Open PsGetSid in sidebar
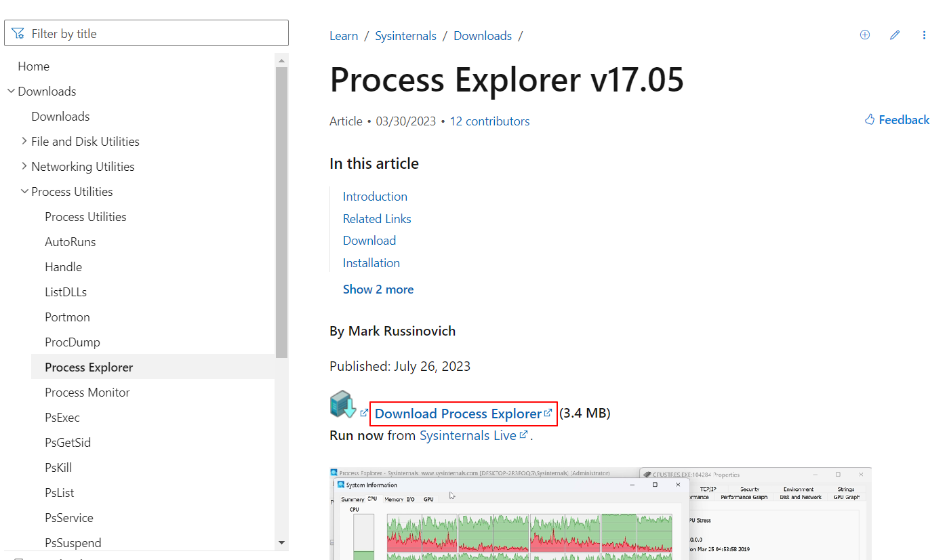This screenshot has height=560, width=947. pyautogui.click(x=68, y=443)
